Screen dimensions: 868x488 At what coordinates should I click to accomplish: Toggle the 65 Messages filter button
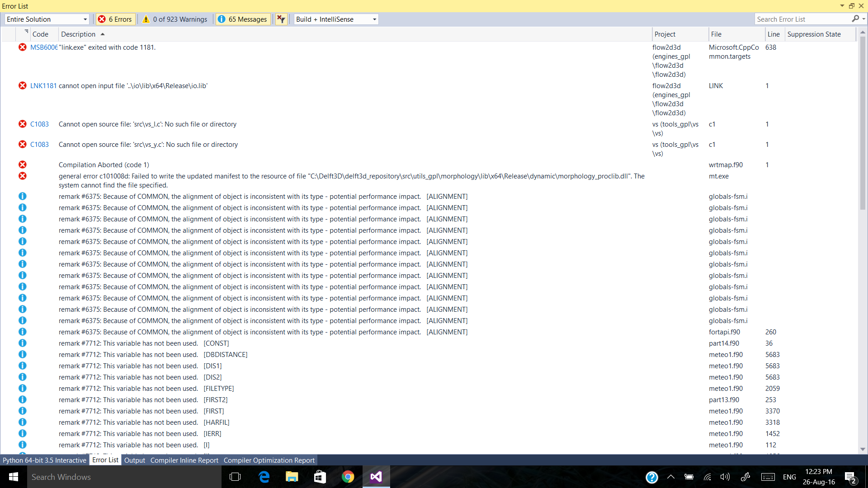[x=243, y=19]
